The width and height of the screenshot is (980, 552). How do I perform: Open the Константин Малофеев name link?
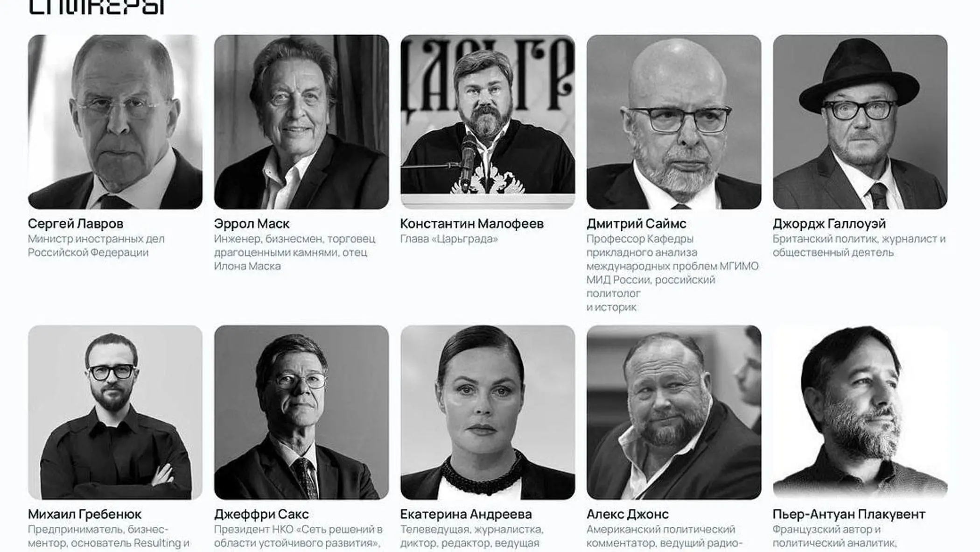point(472,224)
